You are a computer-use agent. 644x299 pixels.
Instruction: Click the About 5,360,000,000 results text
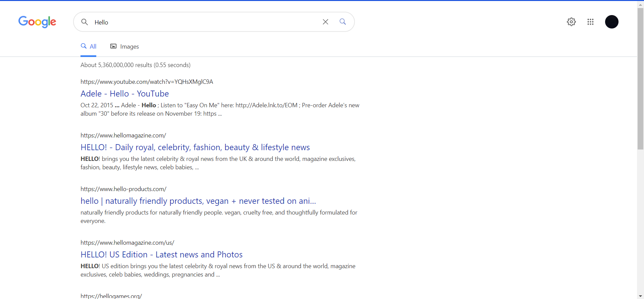[136, 65]
